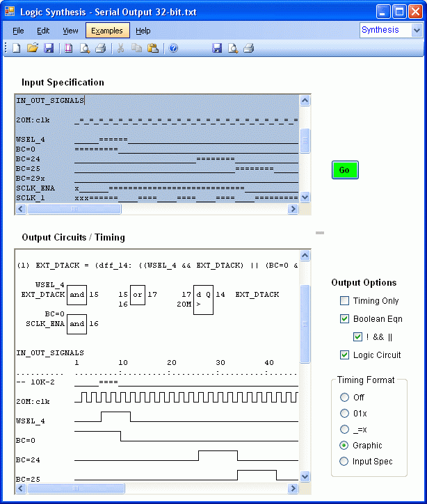Click the Paste clipboard icon
This screenshot has width=427, height=504.
tap(153, 48)
